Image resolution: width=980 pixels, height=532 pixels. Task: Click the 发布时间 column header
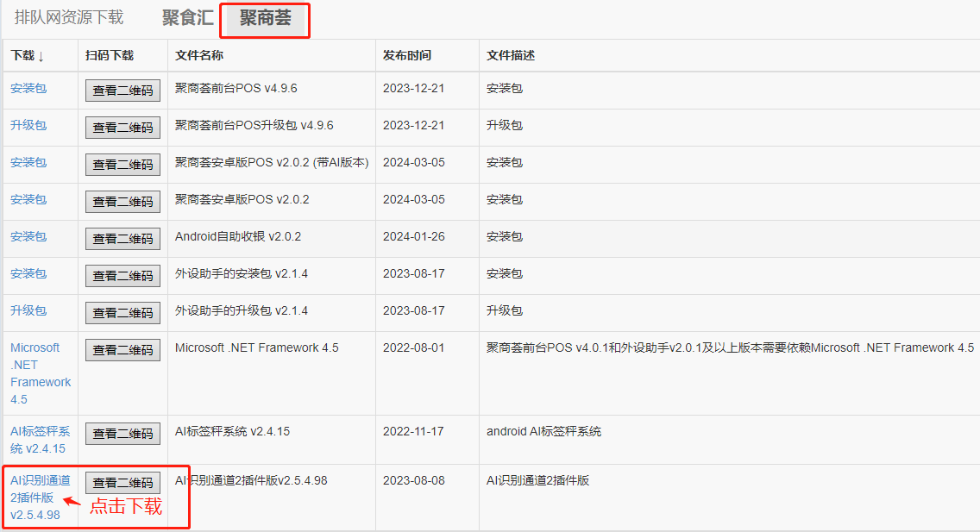click(x=407, y=55)
